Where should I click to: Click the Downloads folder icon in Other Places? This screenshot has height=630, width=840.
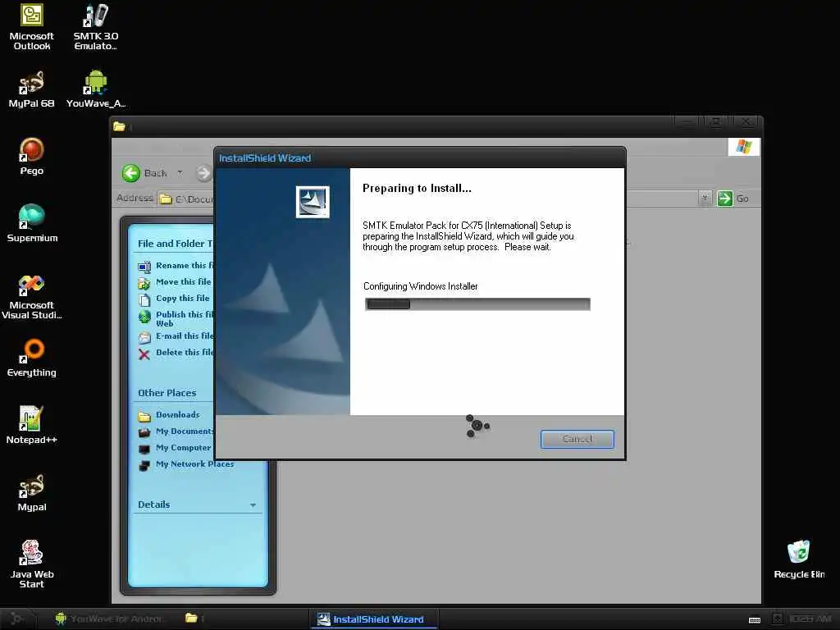point(144,416)
